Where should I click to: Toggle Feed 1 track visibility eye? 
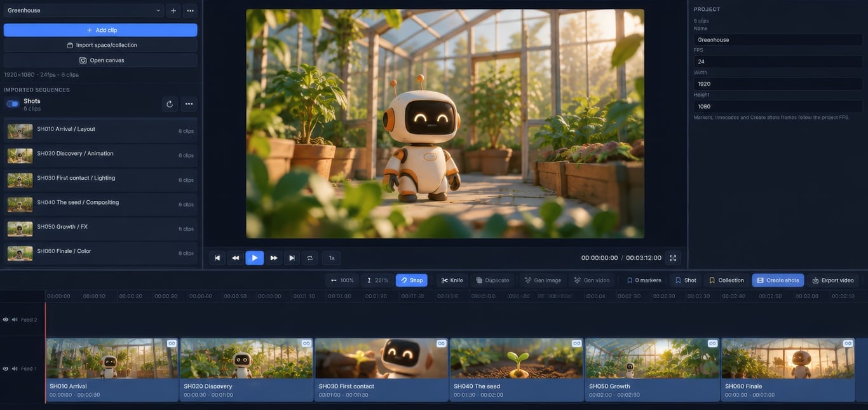(x=6, y=369)
